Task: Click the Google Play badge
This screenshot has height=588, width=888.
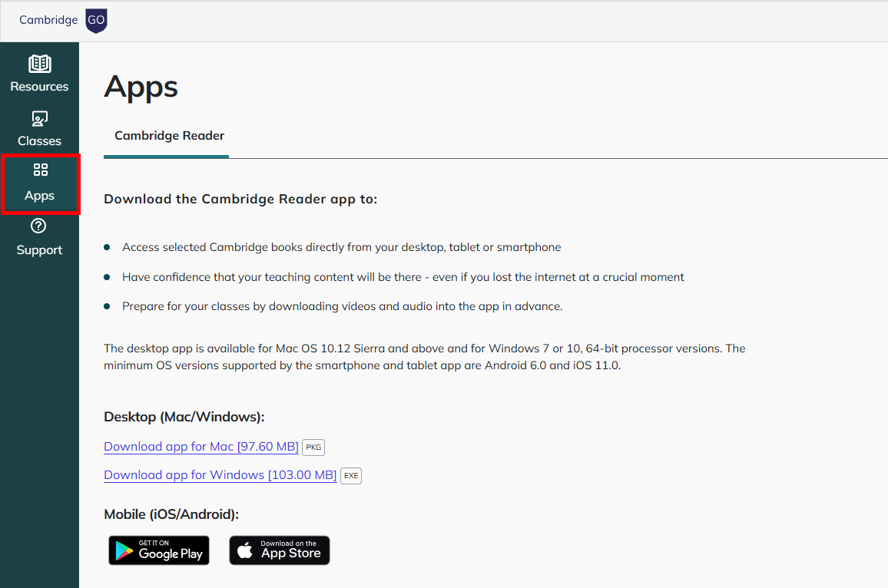Action: point(159,550)
